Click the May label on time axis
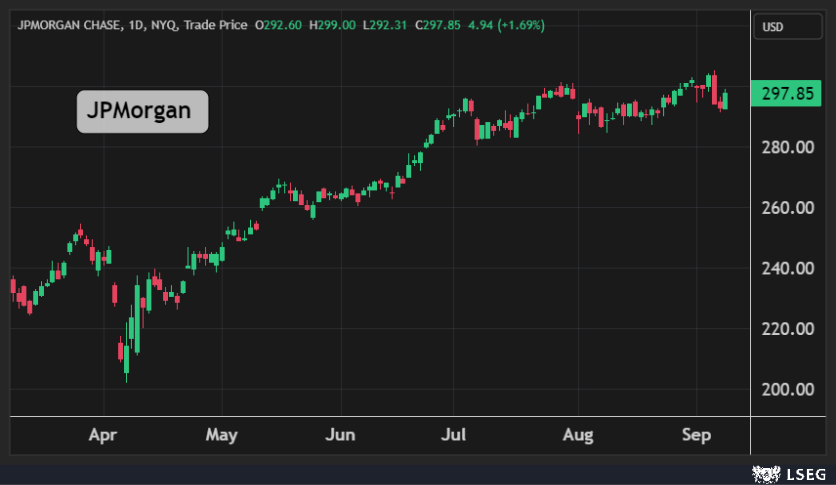 (x=221, y=435)
